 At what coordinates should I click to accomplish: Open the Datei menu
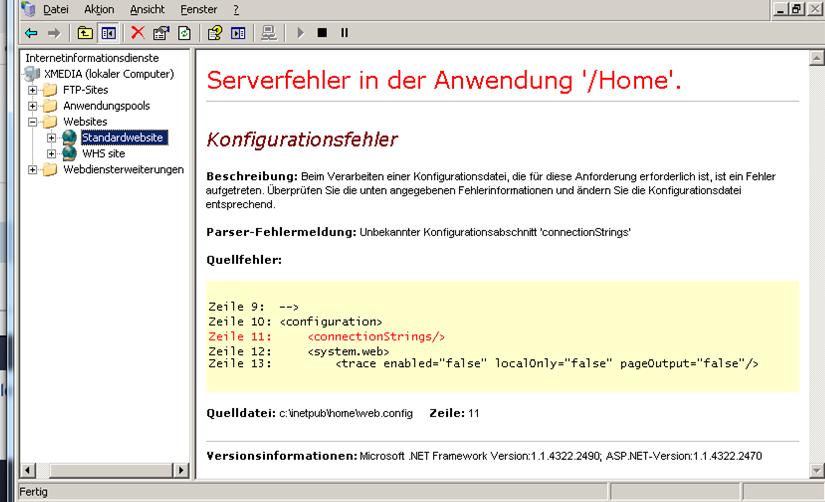pos(56,9)
